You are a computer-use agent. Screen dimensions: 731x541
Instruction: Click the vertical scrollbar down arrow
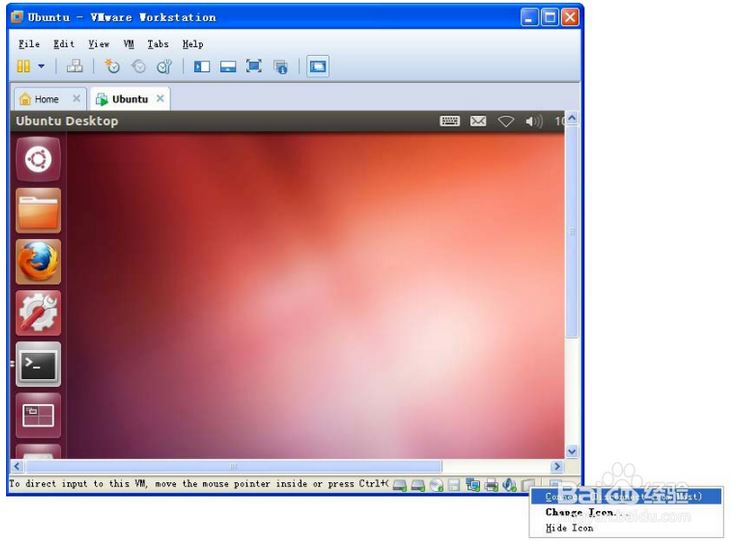click(572, 451)
